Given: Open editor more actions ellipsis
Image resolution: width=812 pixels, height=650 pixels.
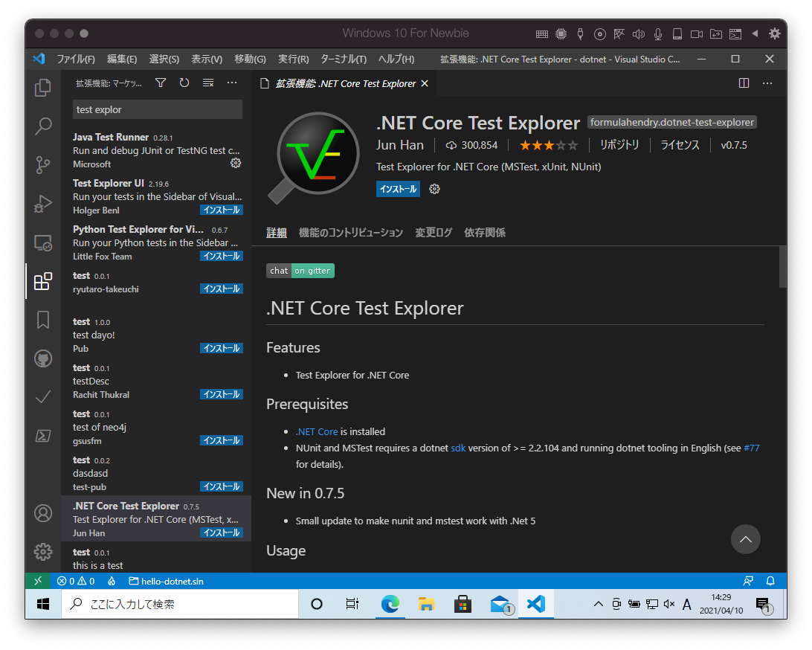Looking at the screenshot, I should 767,83.
